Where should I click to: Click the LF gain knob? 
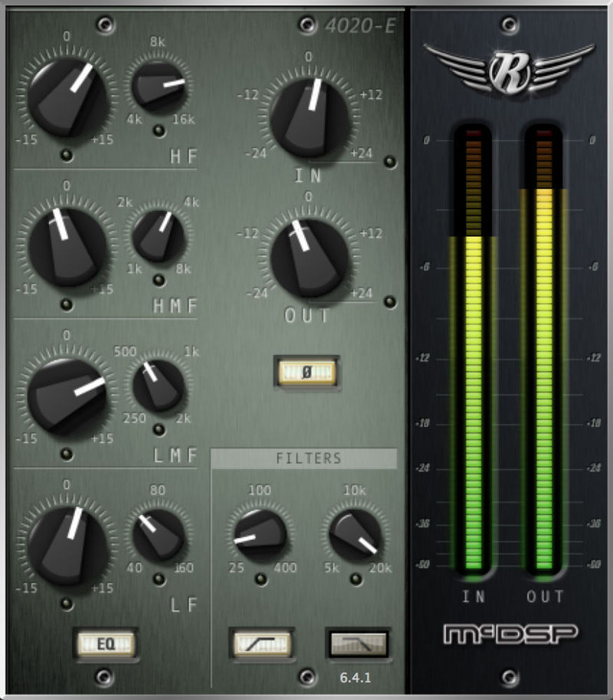point(68,546)
